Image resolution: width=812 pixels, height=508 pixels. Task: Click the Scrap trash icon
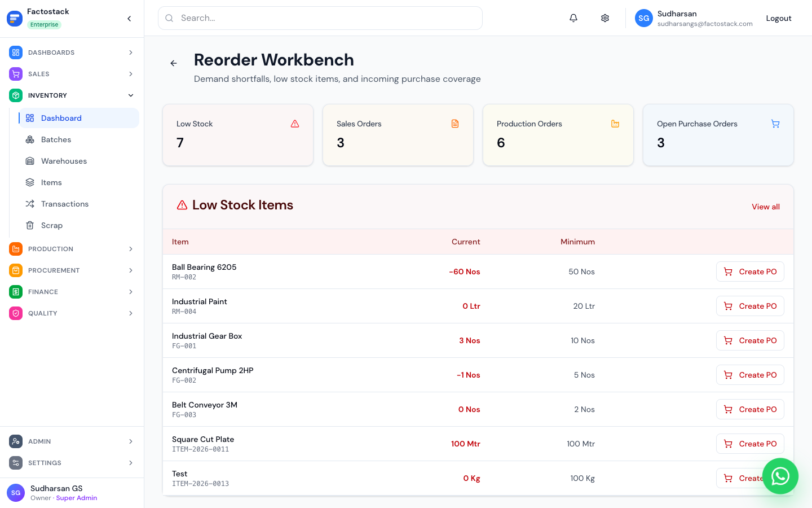coord(30,225)
